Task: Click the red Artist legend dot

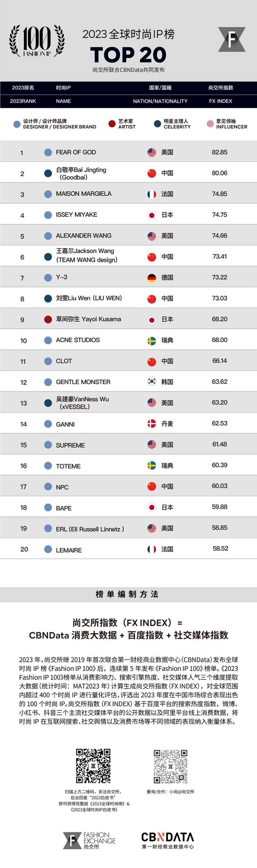Action: click(x=112, y=124)
